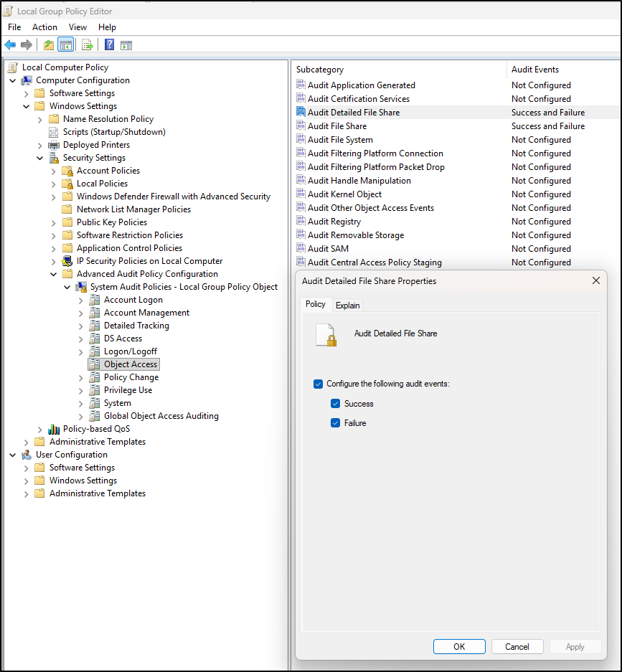
Task: Click the Audit Kernel Object policy icon
Action: pyautogui.click(x=301, y=194)
